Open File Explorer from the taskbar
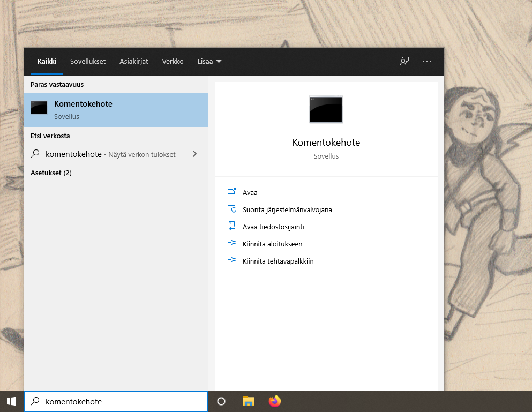 tap(249, 401)
